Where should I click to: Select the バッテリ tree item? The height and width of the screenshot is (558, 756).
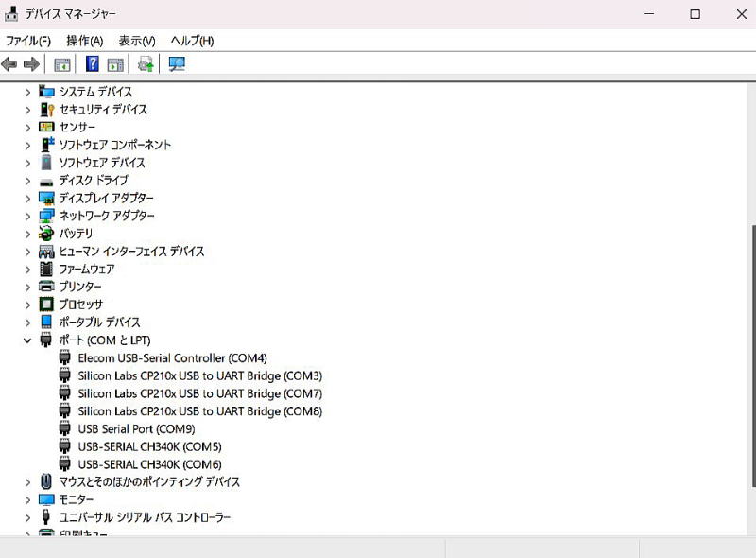76,234
